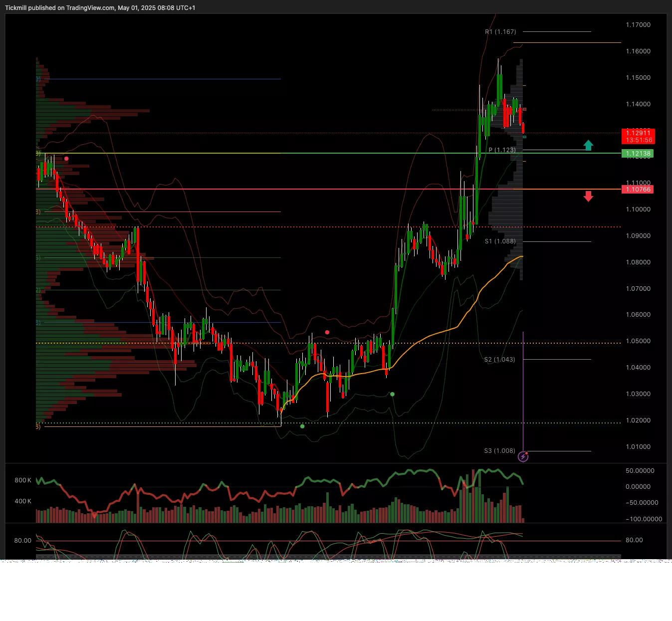Image resolution: width=672 pixels, height=621 pixels.
Task: Click the 1.17000 price axis label
Action: coord(638,25)
